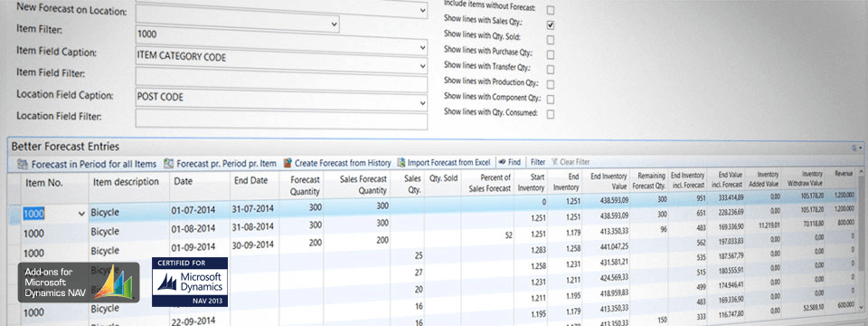Click the Revenue column header

(x=844, y=175)
